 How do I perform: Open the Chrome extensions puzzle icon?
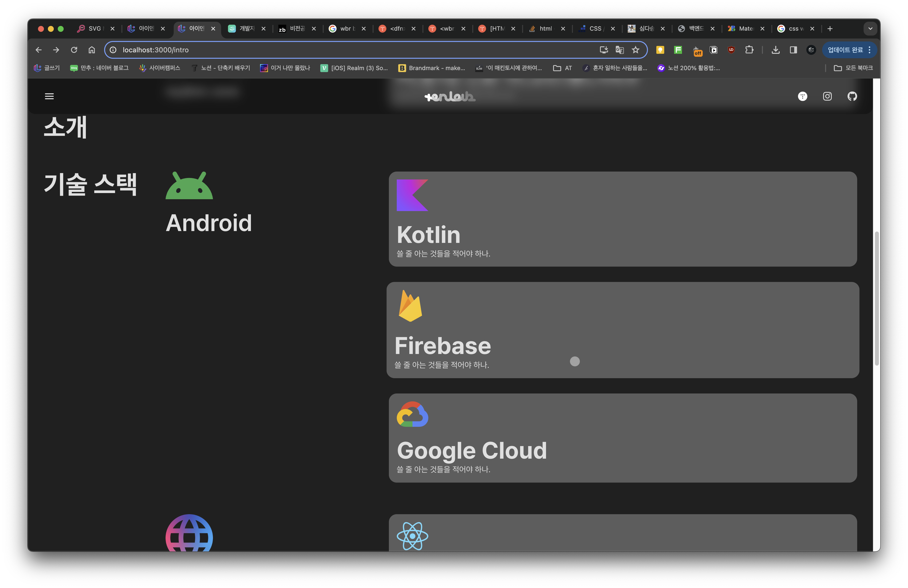click(749, 50)
